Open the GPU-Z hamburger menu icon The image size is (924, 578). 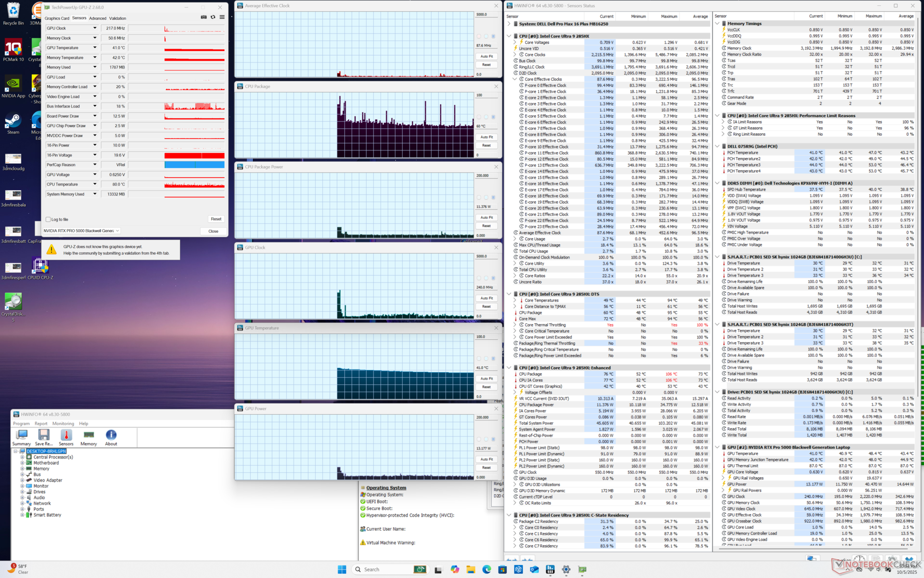(x=222, y=17)
